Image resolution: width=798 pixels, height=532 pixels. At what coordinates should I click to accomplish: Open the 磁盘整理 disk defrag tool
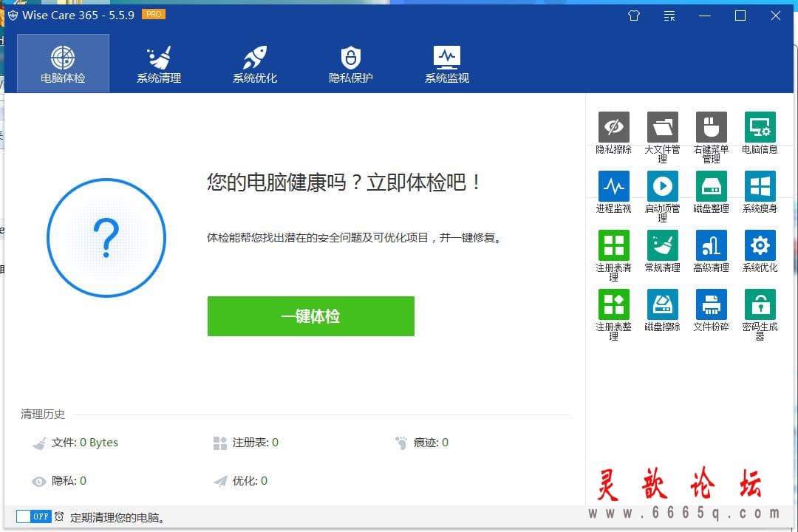pyautogui.click(x=711, y=185)
